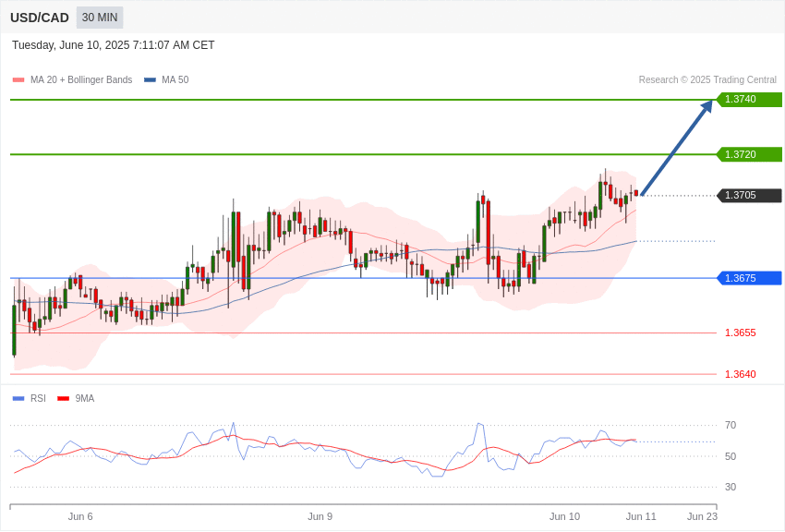Click the 1.3675 pivot price tag
Viewport: 785px width, 532px height.
coord(749,278)
